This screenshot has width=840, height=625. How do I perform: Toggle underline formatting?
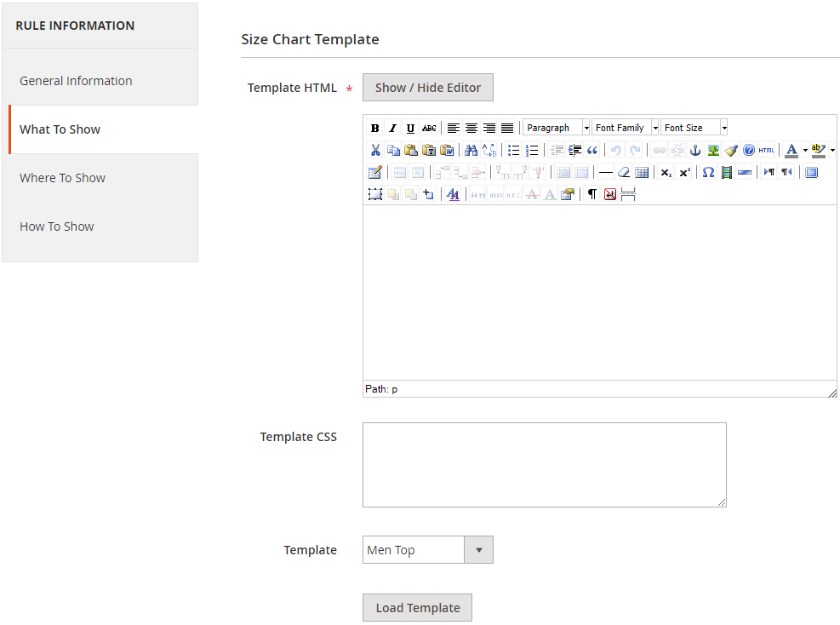coord(410,128)
